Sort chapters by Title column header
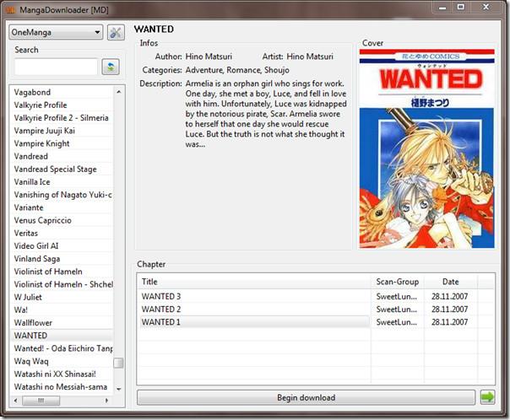 [253, 282]
